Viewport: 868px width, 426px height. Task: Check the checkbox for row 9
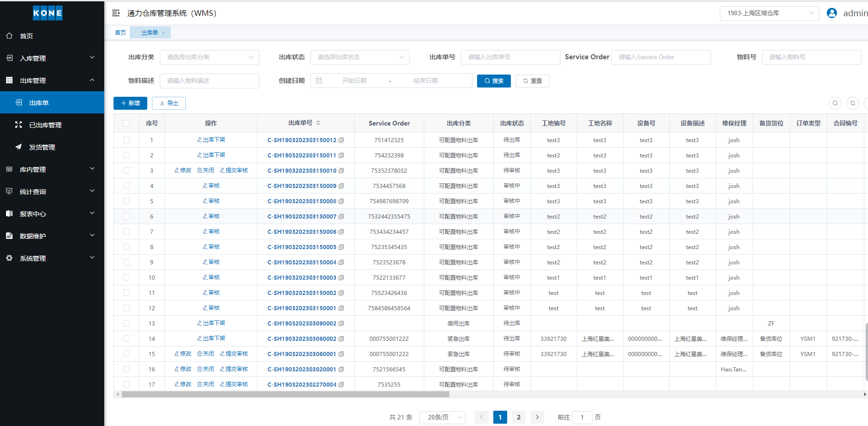tap(126, 262)
